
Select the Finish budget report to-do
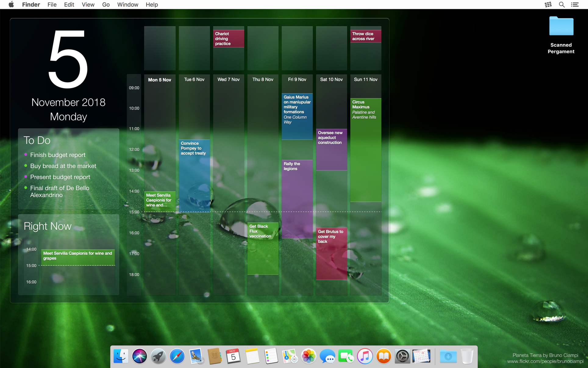(58, 155)
